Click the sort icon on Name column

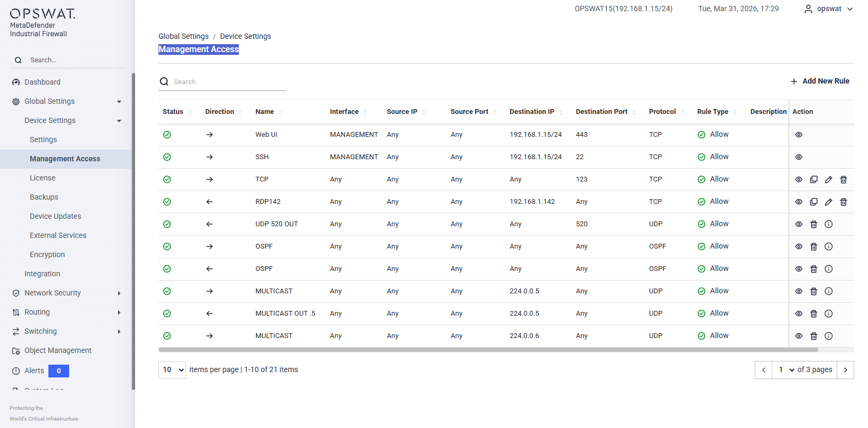280,112
